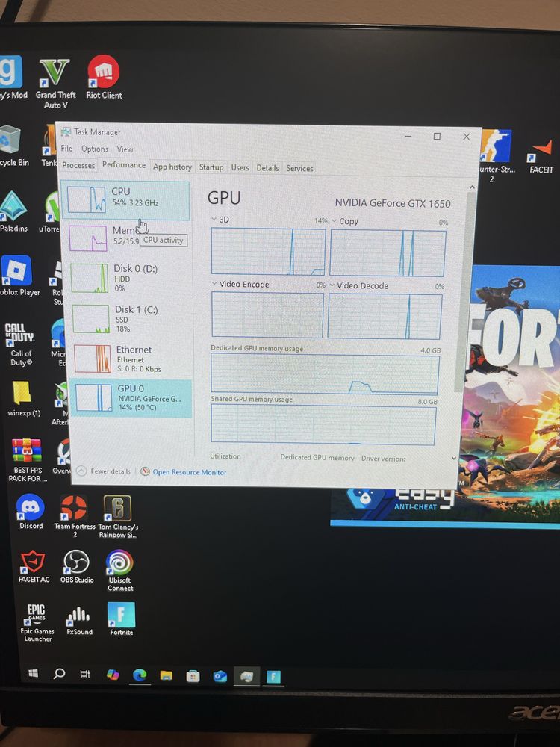Viewport: 560px width, 747px height.
Task: Open the File menu in Task Manager
Action: coord(66,148)
